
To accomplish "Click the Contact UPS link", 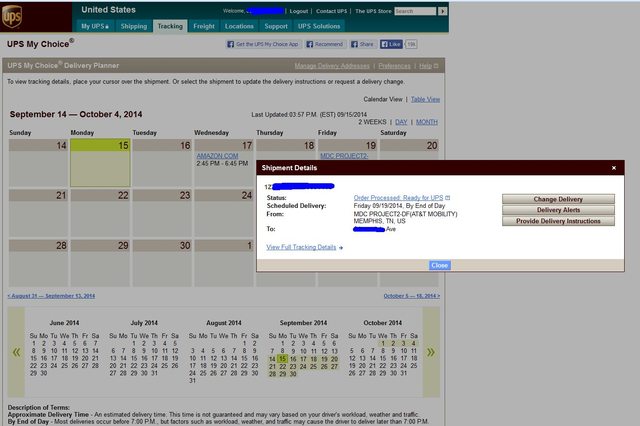I will click(331, 11).
